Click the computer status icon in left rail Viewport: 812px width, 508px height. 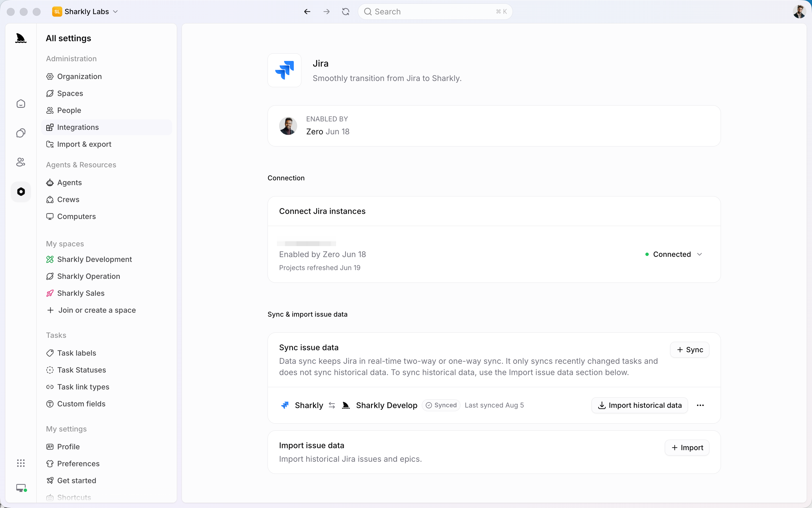(x=21, y=488)
